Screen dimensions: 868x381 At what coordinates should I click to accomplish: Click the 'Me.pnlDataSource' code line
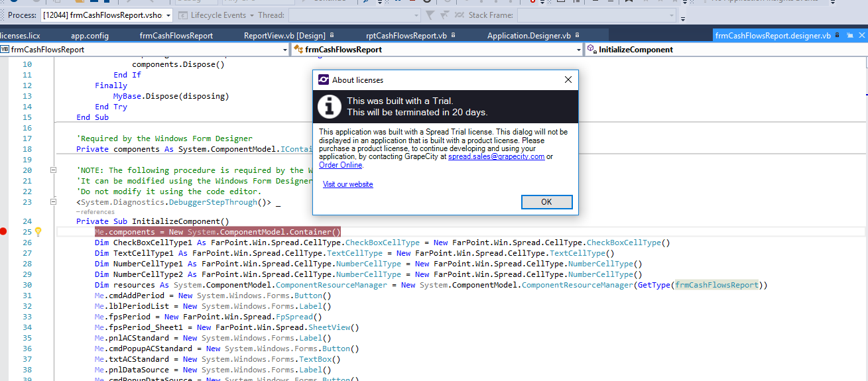point(213,370)
